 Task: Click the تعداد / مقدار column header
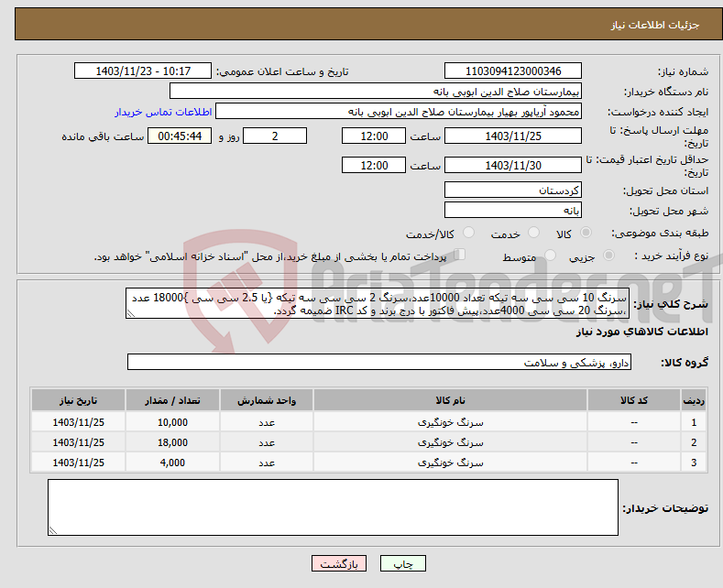172,400
